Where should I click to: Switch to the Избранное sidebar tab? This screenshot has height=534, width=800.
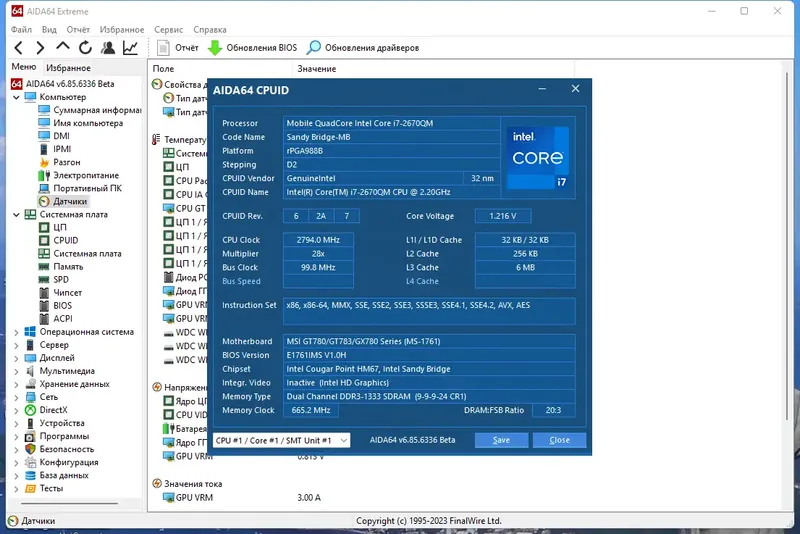click(x=68, y=68)
